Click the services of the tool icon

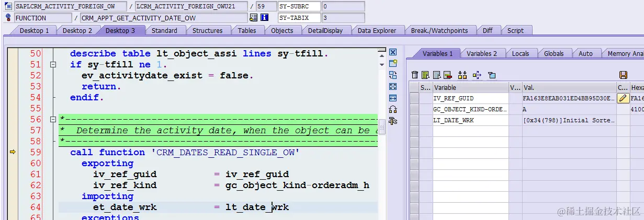tap(393, 110)
